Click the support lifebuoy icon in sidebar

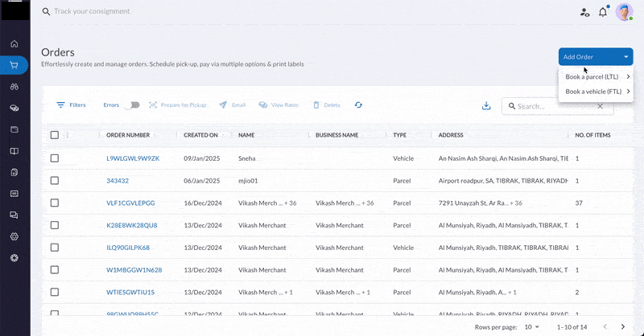14,258
